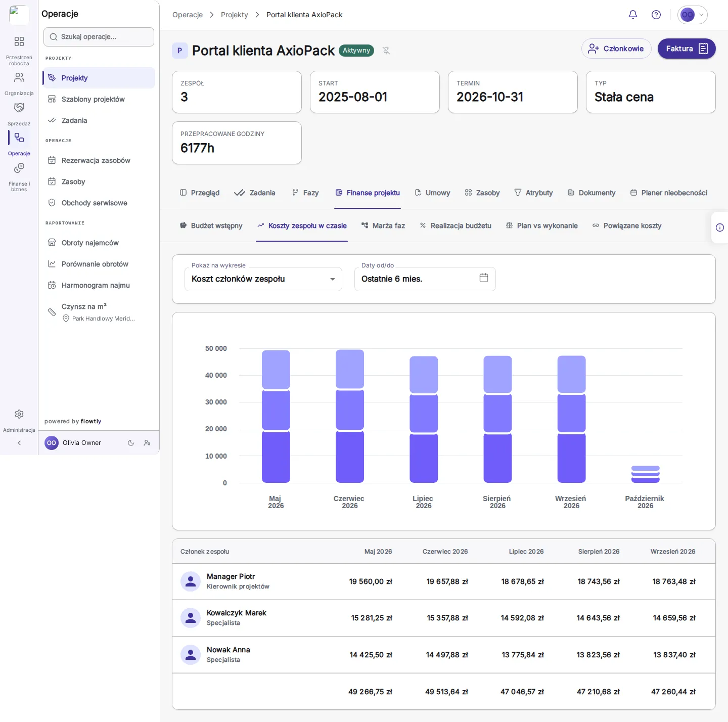Image resolution: width=728 pixels, height=722 pixels.
Task: Open Organizacja section in left rail
Action: pos(19,83)
